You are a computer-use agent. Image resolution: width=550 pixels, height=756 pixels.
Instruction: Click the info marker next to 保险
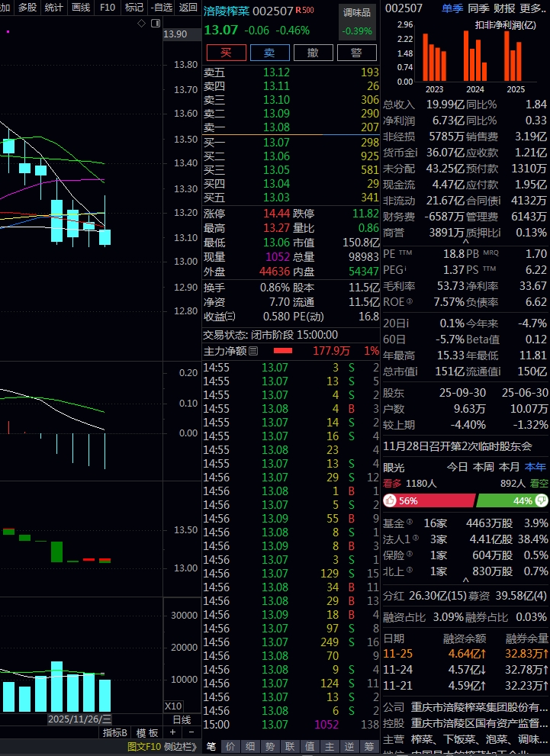tap(410, 554)
